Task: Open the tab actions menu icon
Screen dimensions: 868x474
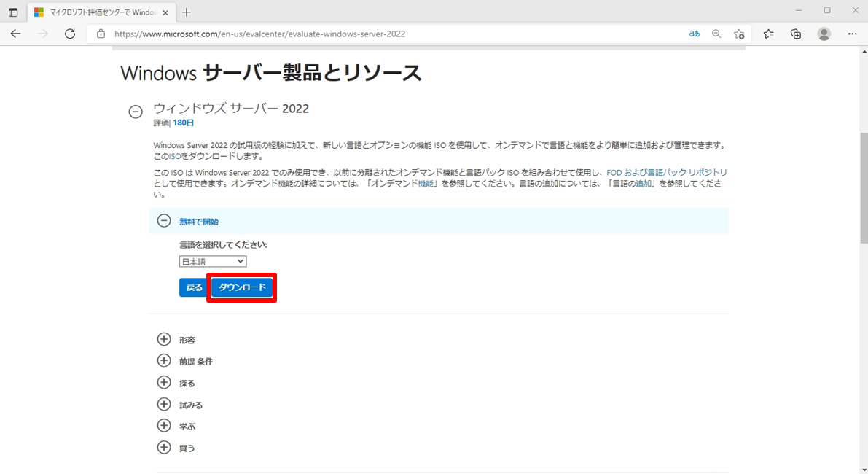Action: point(13,12)
